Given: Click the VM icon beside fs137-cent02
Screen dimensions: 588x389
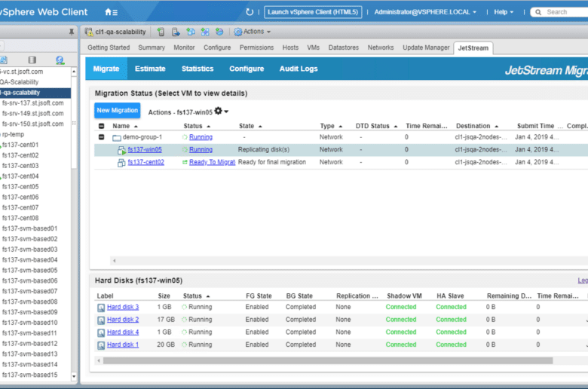Looking at the screenshot, I should coord(121,162).
